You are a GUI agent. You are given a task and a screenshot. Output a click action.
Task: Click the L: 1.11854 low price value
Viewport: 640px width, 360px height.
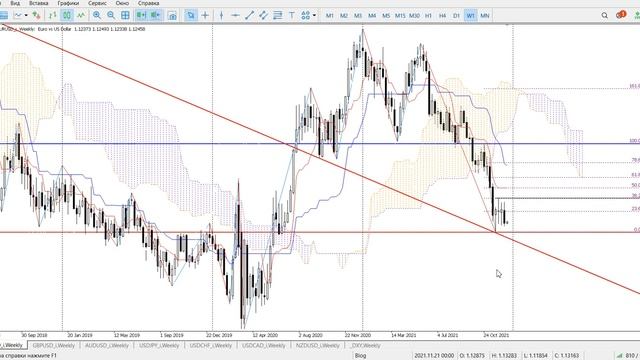point(535,356)
